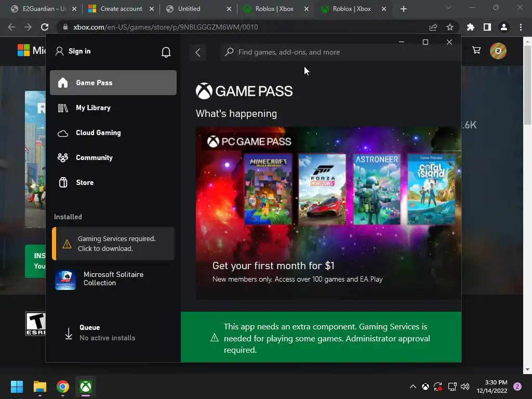
Task: Switch to Untitled browser tab
Action: point(199,9)
